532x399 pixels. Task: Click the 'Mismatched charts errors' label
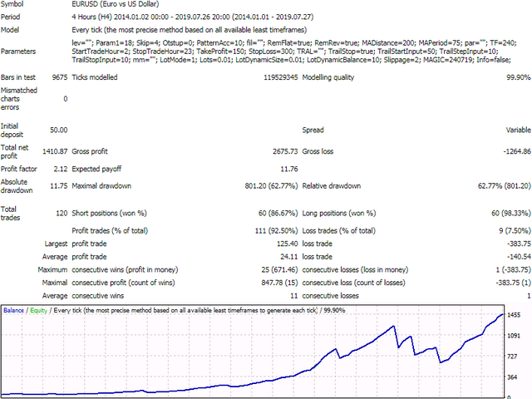point(18,99)
